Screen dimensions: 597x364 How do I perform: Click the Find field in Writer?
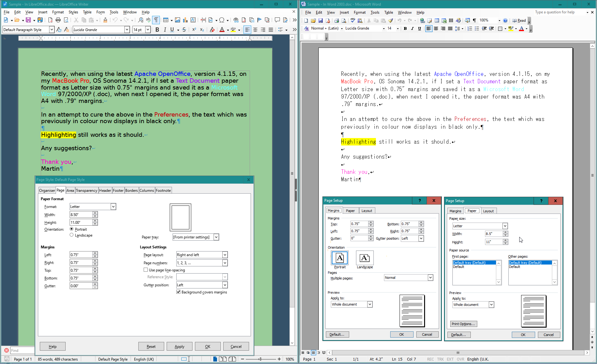[x=22, y=350]
